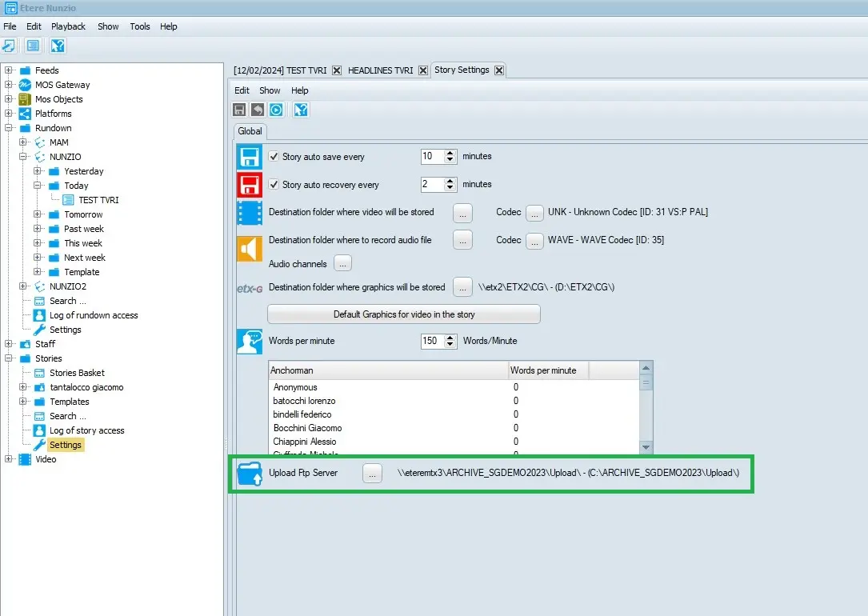This screenshot has height=616, width=868.
Task: Browse for the Upload Ftp Server folder
Action: pos(372,473)
